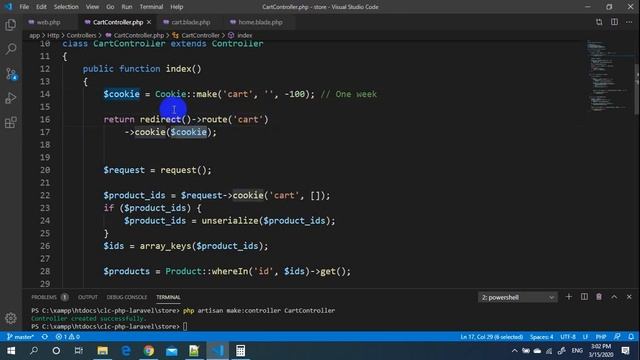
Task: Open the errors and warnings count
Action: pos(68,337)
